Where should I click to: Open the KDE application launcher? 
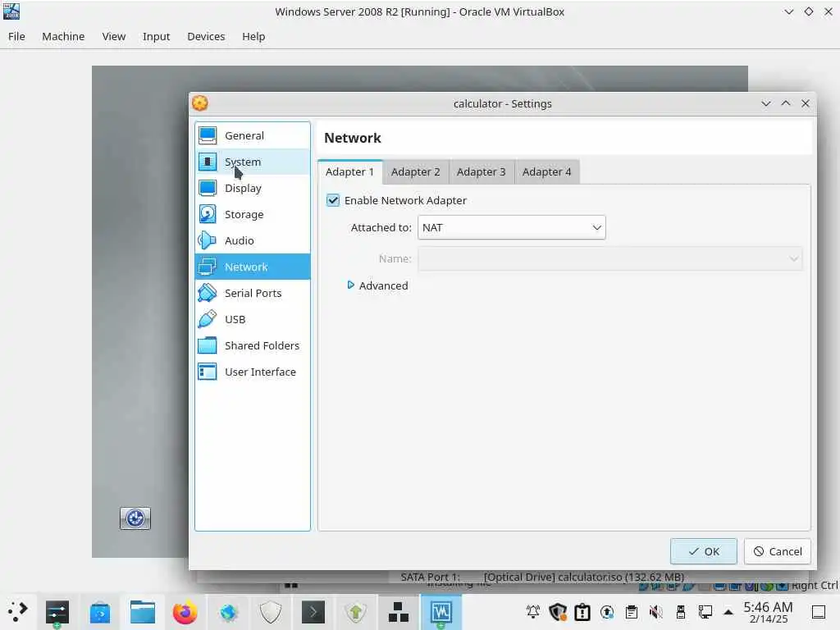18,612
